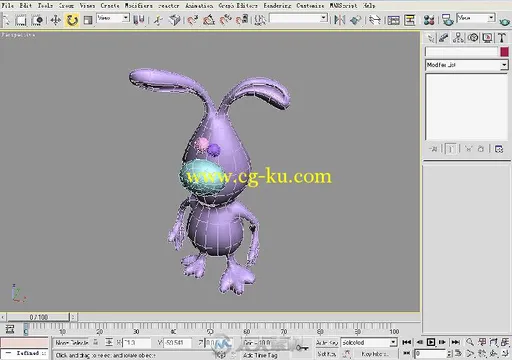Click the Key Filters button

tap(375, 354)
